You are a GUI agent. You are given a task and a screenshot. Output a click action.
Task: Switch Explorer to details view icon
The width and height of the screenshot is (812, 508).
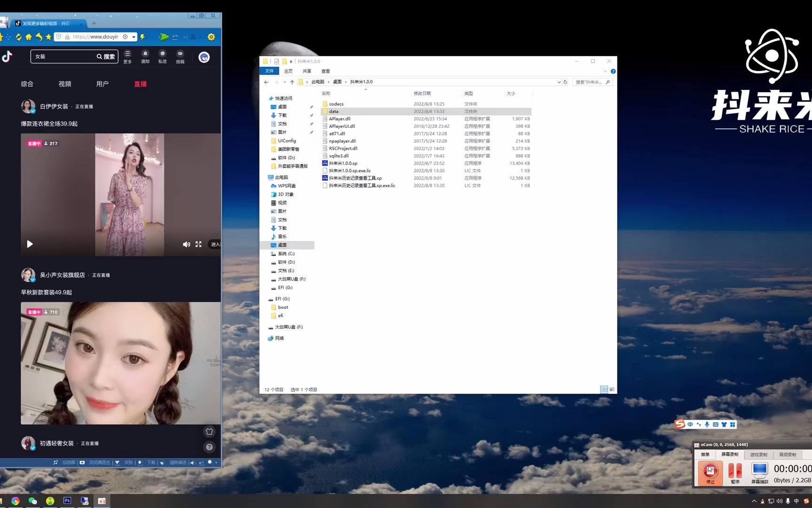[x=604, y=389]
